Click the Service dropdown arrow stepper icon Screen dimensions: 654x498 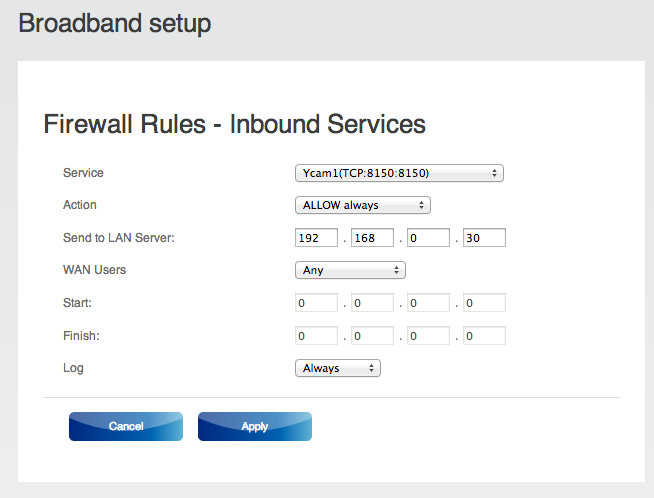click(x=494, y=173)
